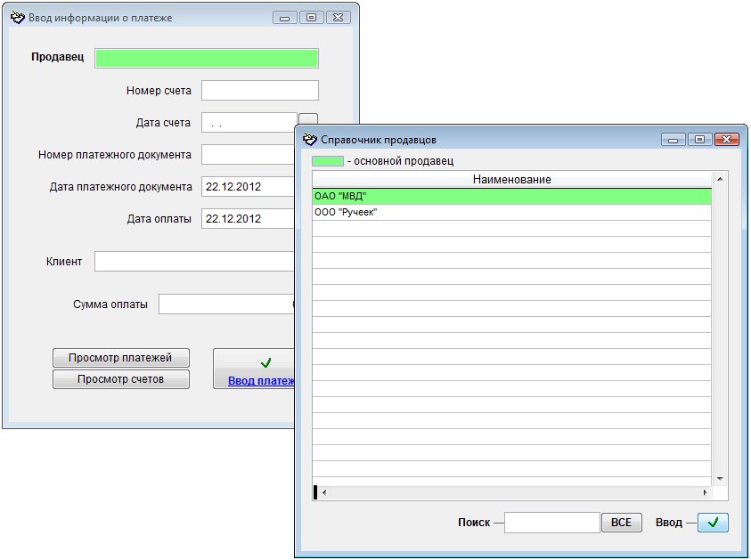Click the Дата счета date field
751x560 pixels.
(249, 123)
